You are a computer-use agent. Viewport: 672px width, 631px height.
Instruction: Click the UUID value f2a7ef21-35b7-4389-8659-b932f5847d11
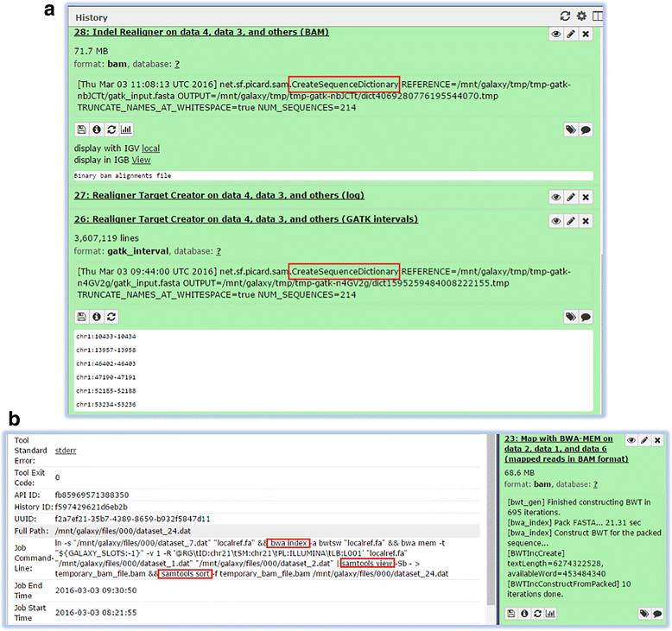click(132, 519)
